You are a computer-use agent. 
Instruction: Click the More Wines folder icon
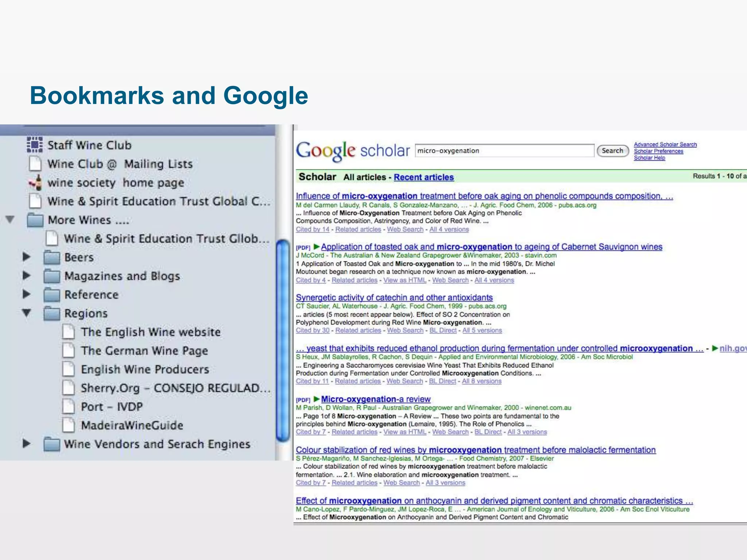point(35,220)
